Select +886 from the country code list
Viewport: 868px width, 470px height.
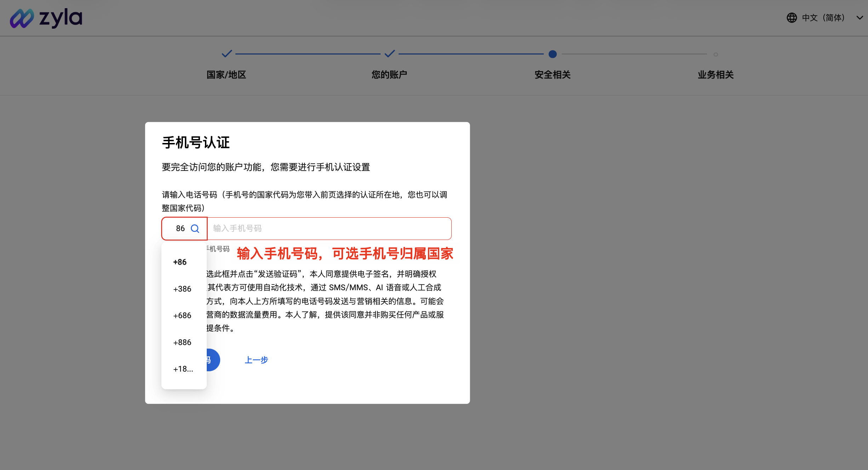tap(182, 342)
